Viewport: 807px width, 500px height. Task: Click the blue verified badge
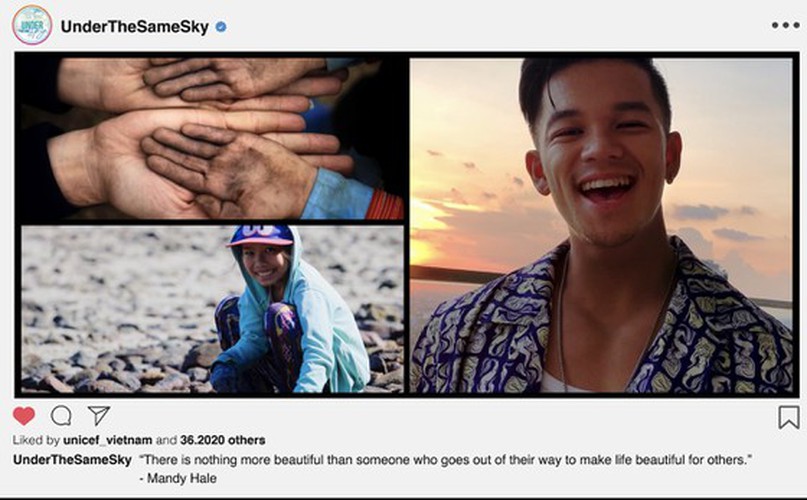(221, 27)
